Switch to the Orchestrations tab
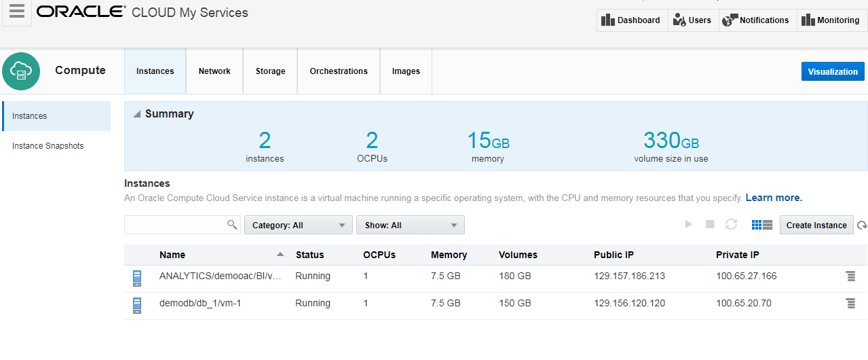This screenshot has height=360, width=868. pyautogui.click(x=339, y=71)
